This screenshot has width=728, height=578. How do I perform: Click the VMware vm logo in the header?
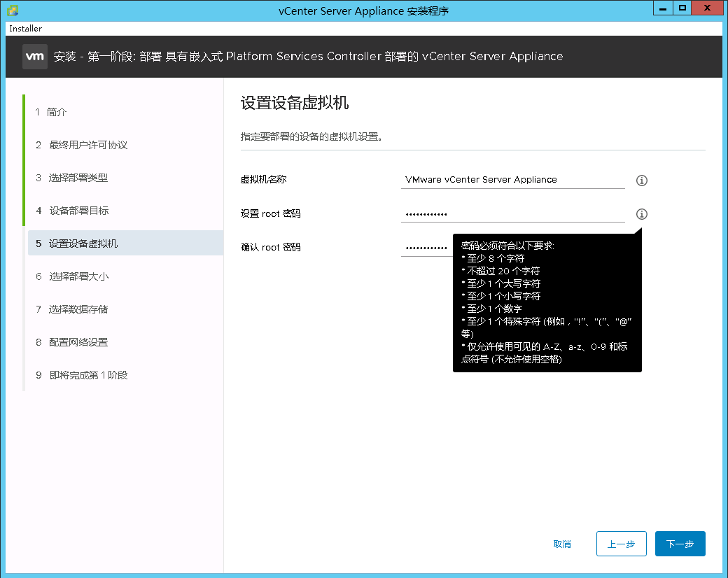35,57
